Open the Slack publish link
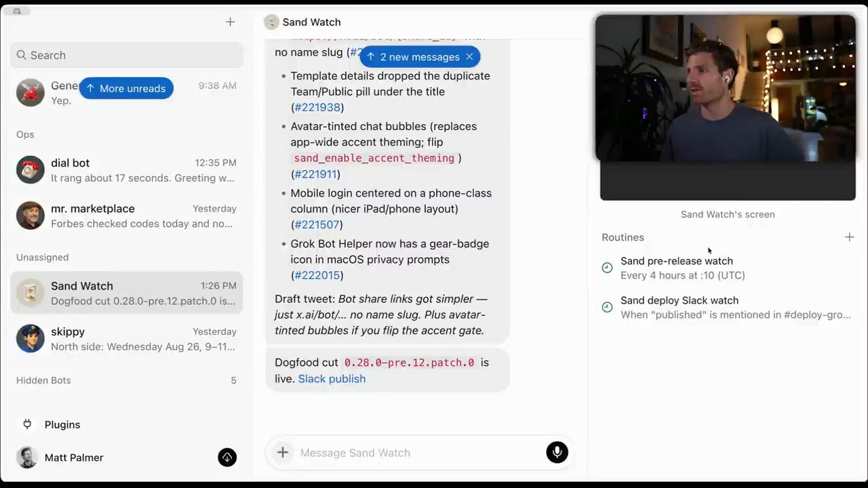Screen dimensions: 868x488 tap(332, 379)
